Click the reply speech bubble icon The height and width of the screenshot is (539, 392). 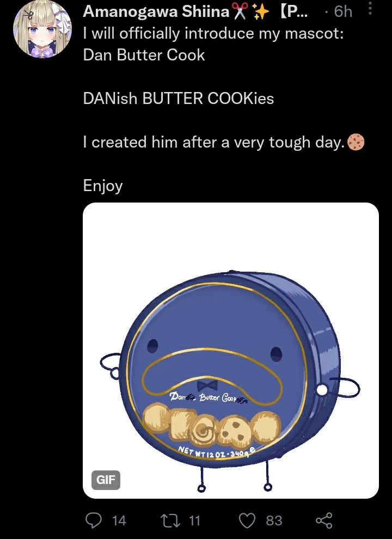(x=93, y=520)
